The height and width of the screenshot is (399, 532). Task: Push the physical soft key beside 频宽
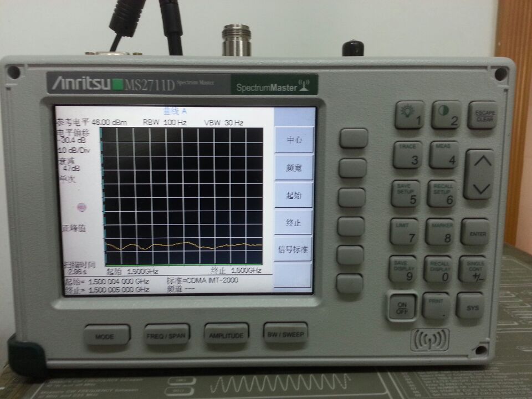click(x=352, y=168)
